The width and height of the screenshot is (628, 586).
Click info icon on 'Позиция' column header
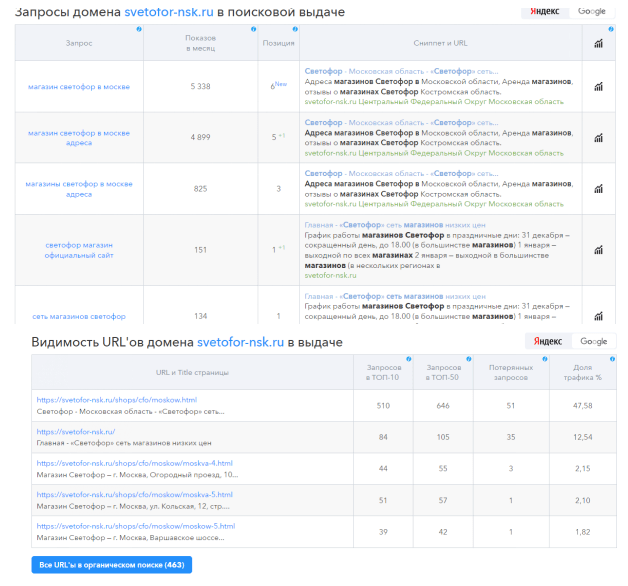click(x=295, y=29)
